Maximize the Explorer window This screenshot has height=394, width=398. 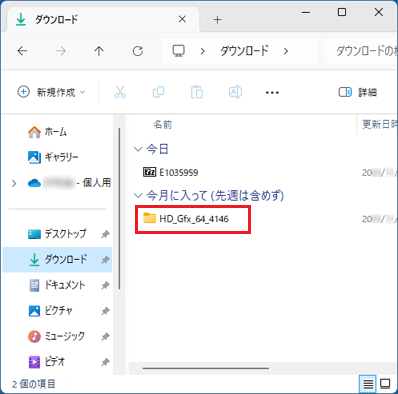(342, 12)
